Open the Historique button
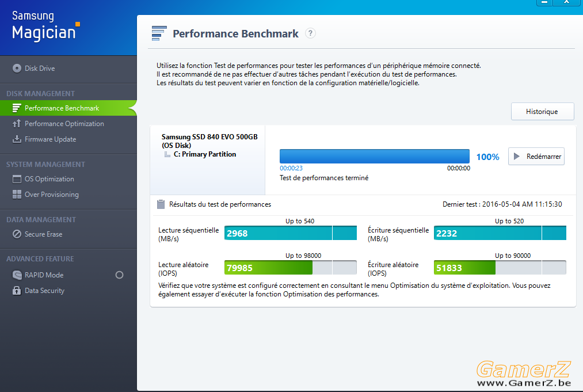 [543, 112]
